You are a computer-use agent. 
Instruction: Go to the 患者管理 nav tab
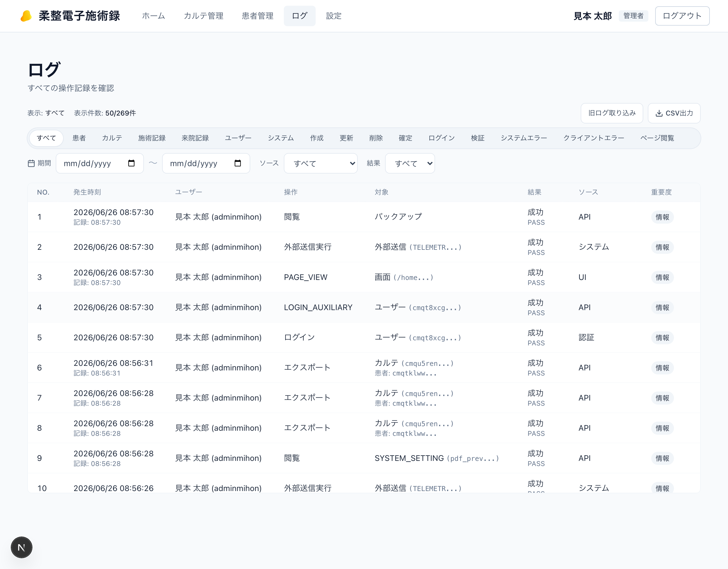(x=258, y=16)
